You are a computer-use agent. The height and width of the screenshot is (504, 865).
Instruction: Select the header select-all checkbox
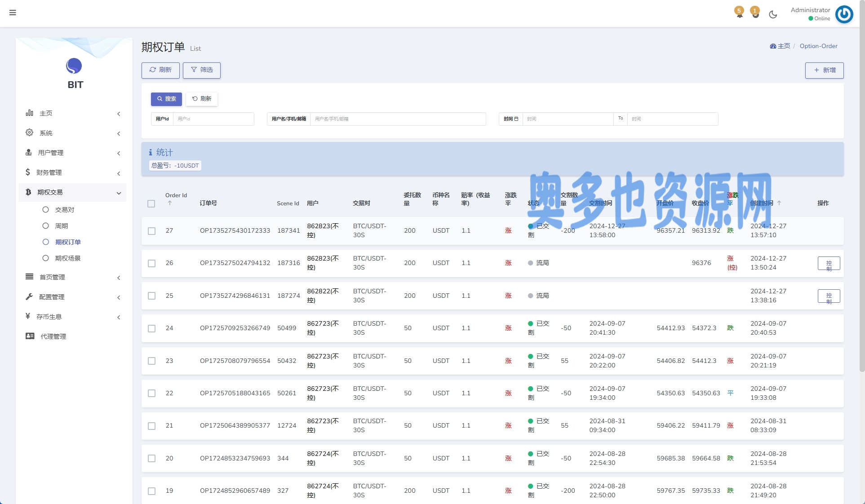pos(151,203)
